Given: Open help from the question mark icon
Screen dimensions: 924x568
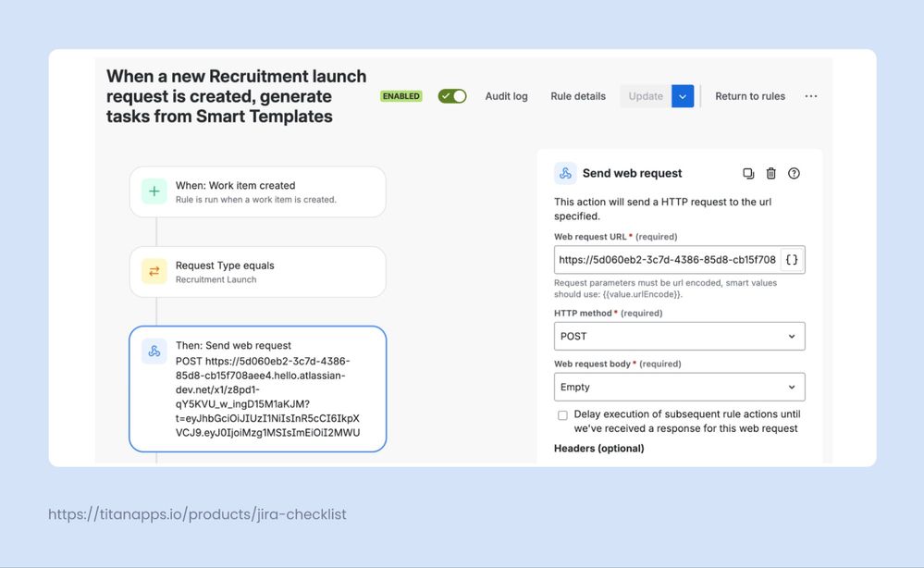Looking at the screenshot, I should 794,173.
